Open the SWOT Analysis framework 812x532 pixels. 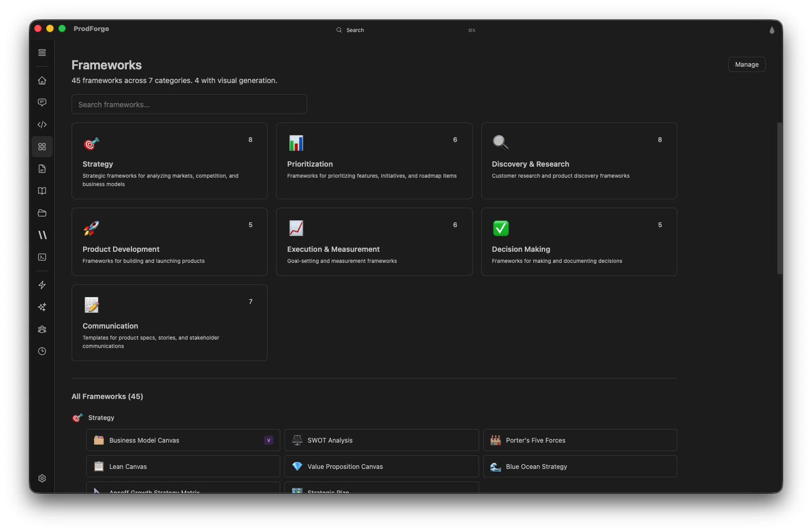[381, 440]
